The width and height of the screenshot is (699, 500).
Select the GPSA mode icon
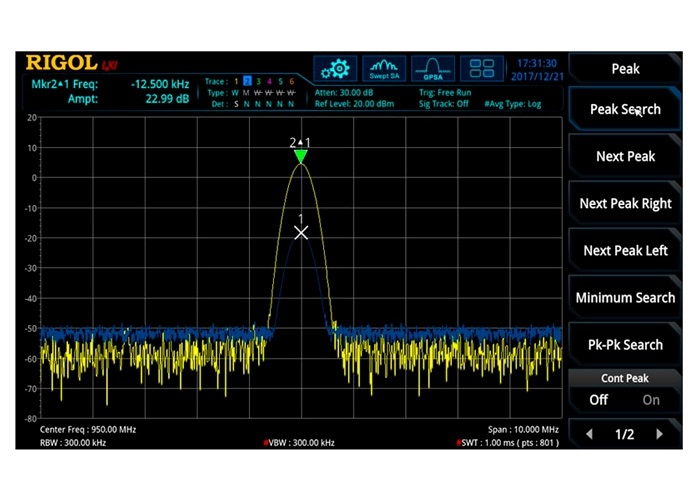[x=433, y=69]
